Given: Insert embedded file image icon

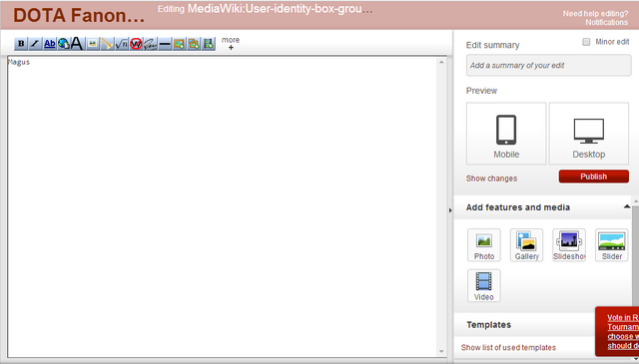Looking at the screenshot, I should [x=93, y=44].
